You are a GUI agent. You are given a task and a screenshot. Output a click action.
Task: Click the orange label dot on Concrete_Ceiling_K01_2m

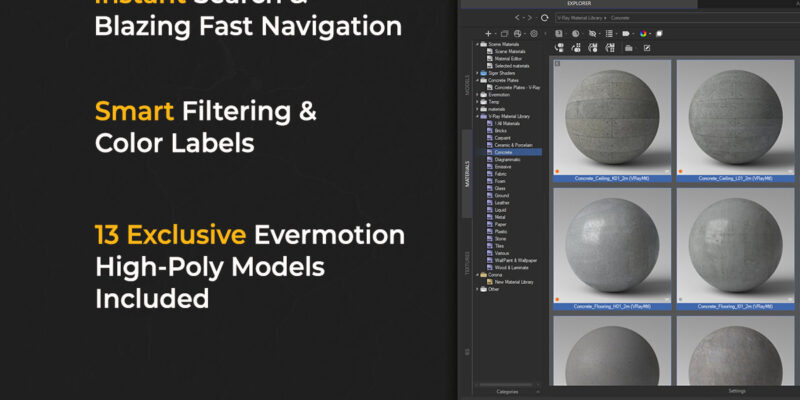tap(557, 171)
